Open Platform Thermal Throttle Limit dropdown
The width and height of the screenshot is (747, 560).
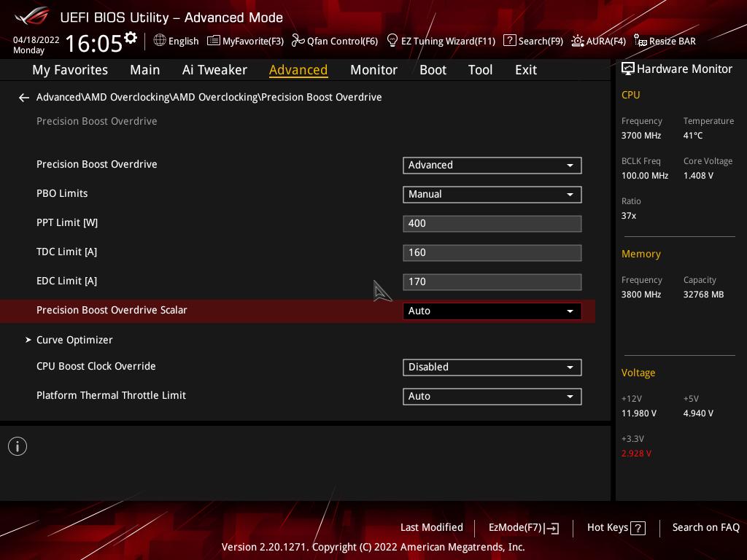(x=492, y=396)
